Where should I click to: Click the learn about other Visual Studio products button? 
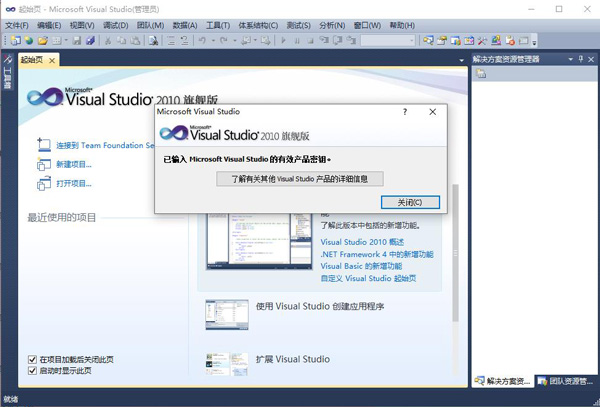tap(300, 179)
